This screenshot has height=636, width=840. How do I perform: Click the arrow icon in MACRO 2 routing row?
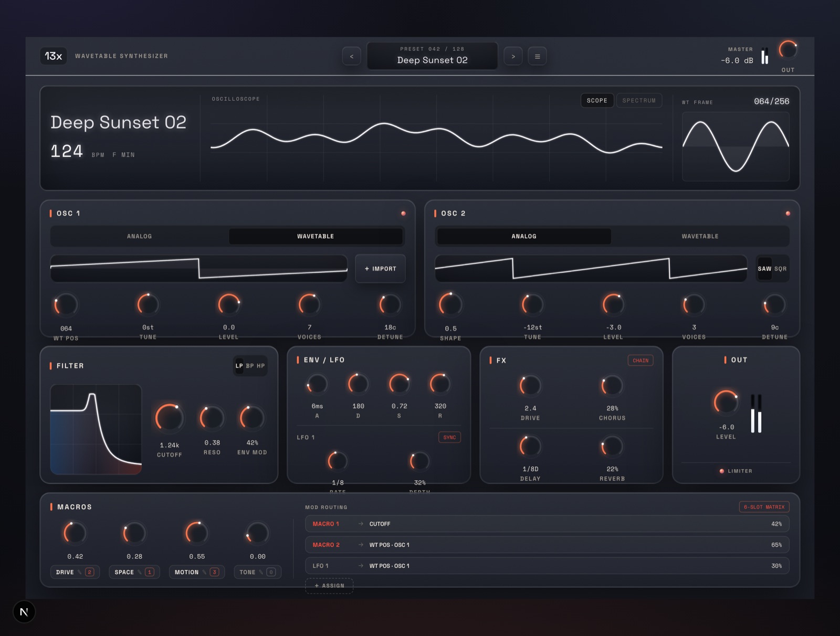pos(361,545)
